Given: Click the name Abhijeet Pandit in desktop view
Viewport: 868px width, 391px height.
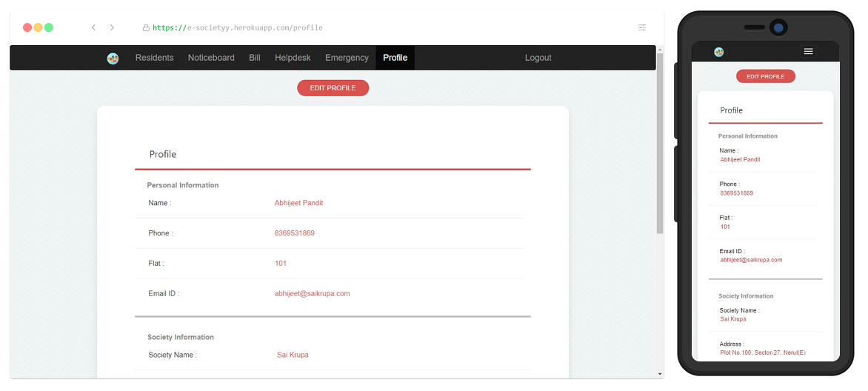Looking at the screenshot, I should (x=299, y=203).
